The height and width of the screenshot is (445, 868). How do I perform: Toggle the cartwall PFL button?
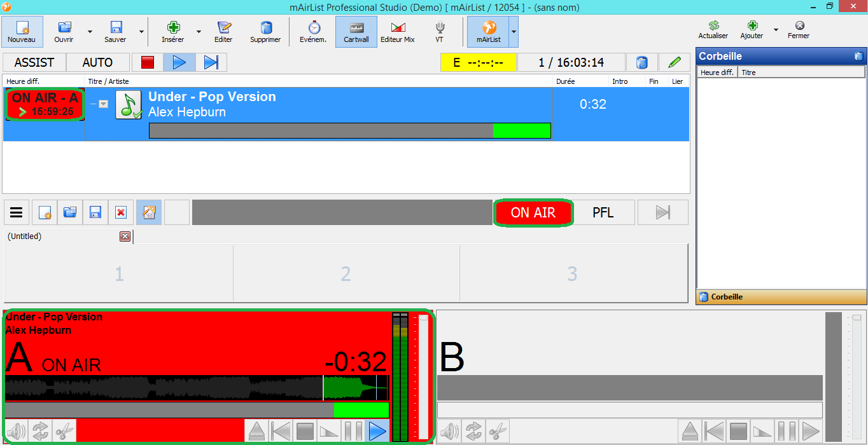[603, 212]
